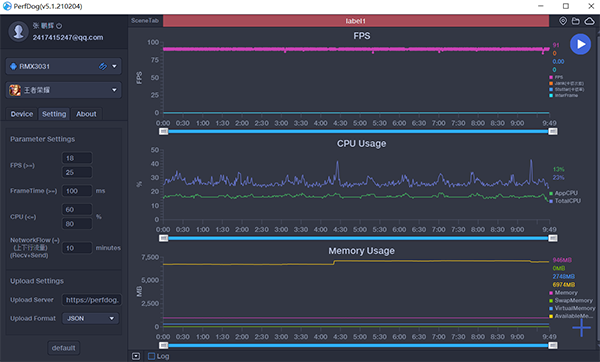Click the collapse panel icon beside Log
600x362 pixels.
point(136,356)
